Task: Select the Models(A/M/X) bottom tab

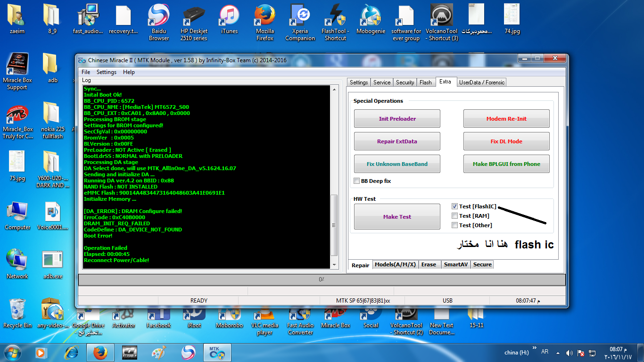Action: [395, 265]
